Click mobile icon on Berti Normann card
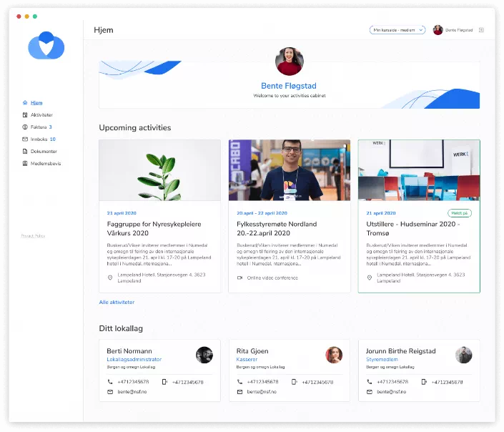Screen dimensions: 504x432 [x=164, y=382]
